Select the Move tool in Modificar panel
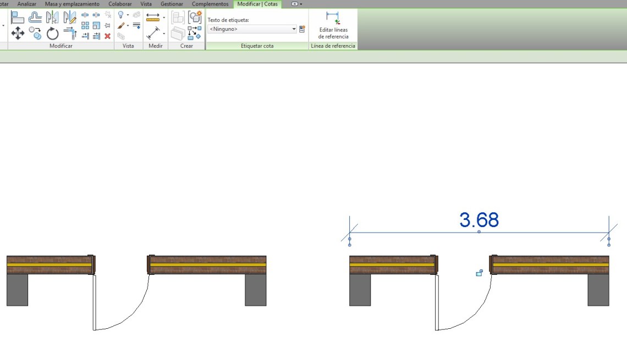This screenshot has height=364, width=627. pyautogui.click(x=18, y=34)
